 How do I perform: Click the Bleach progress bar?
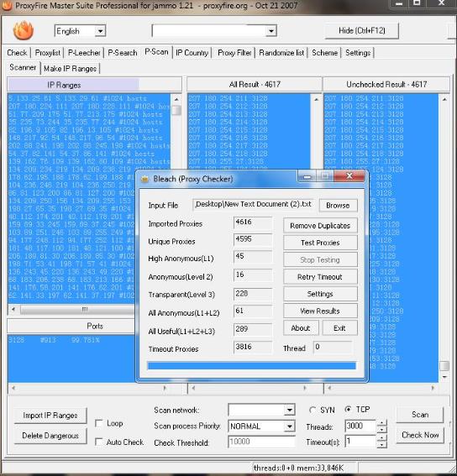tap(252, 366)
